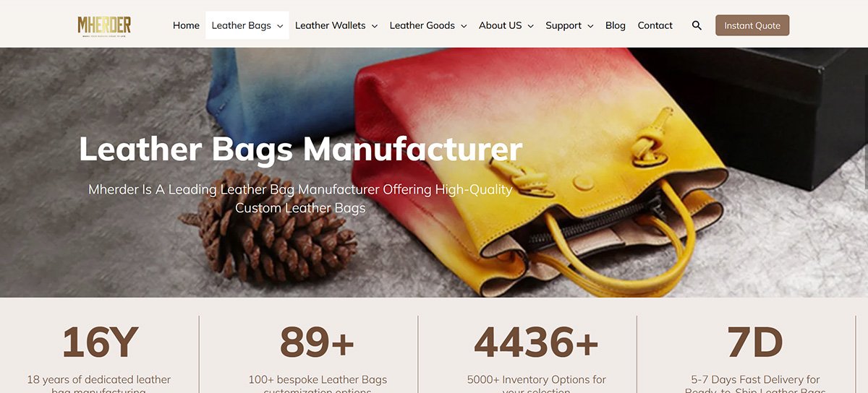Expand the Leather Bags chevron
The width and height of the screenshot is (868, 393).
[280, 26]
